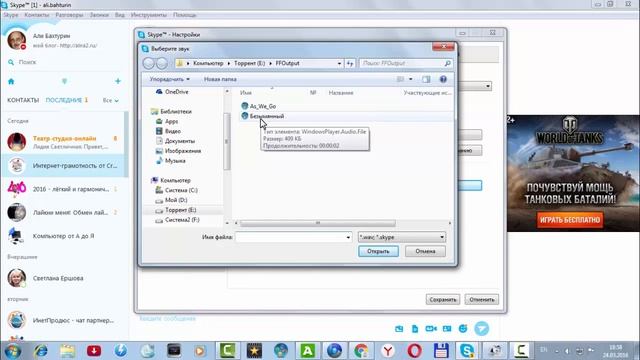Create a folder with Новая папка
The width and height of the screenshot is (640, 360).
[220, 79]
